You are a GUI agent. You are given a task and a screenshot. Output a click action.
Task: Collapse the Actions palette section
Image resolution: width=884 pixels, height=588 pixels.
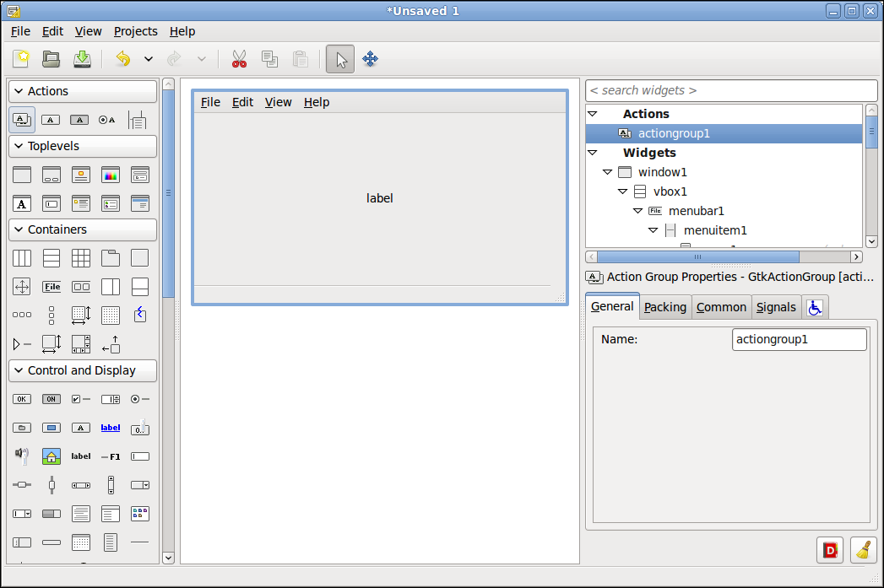click(x=83, y=91)
